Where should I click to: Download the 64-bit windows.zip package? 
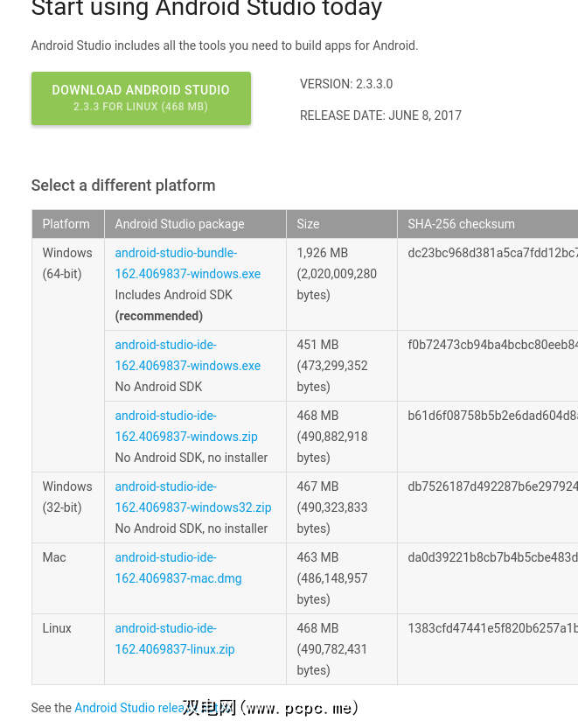click(x=185, y=426)
